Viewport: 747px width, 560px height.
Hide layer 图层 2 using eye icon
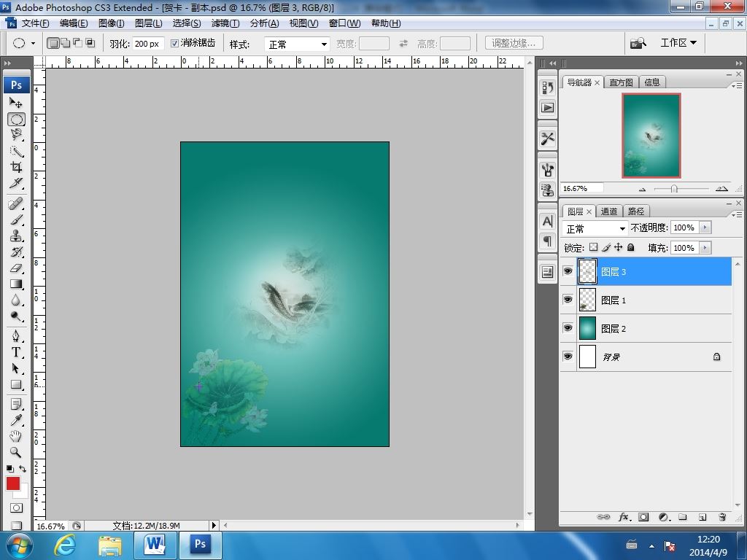(x=568, y=328)
